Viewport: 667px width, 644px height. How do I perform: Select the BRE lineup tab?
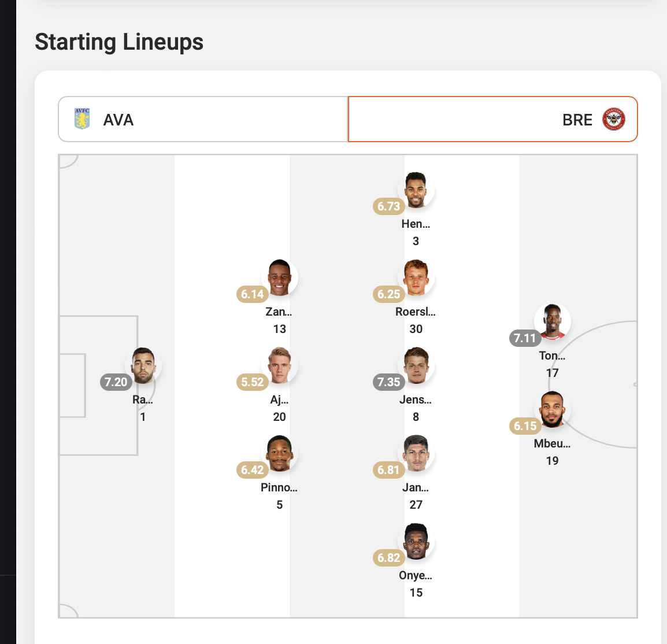point(492,119)
